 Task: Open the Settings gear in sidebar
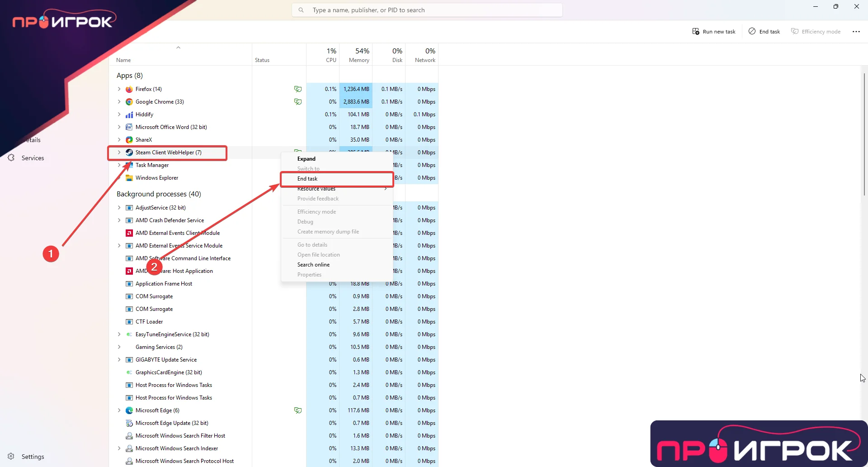tap(11, 457)
